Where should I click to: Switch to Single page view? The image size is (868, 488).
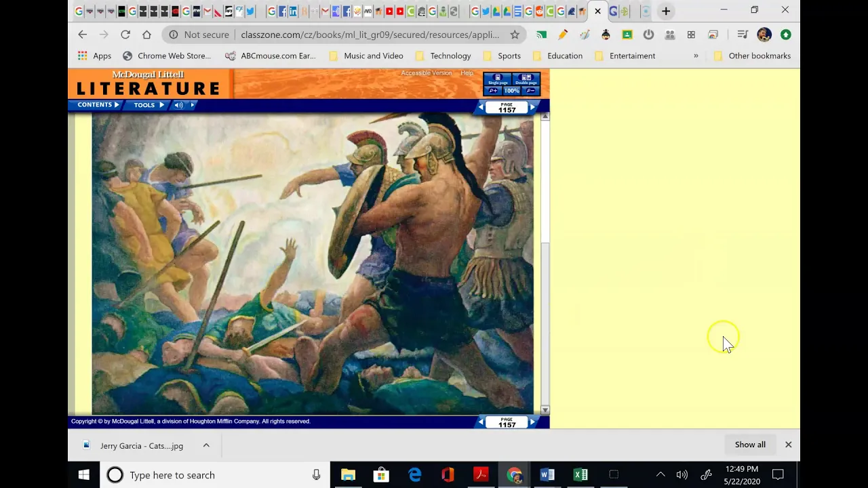point(498,79)
